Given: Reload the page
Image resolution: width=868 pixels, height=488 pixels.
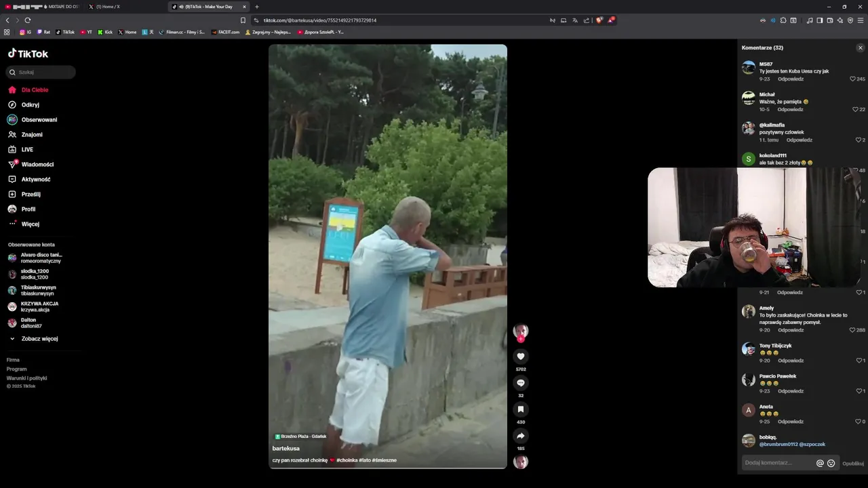Looking at the screenshot, I should [x=28, y=20].
